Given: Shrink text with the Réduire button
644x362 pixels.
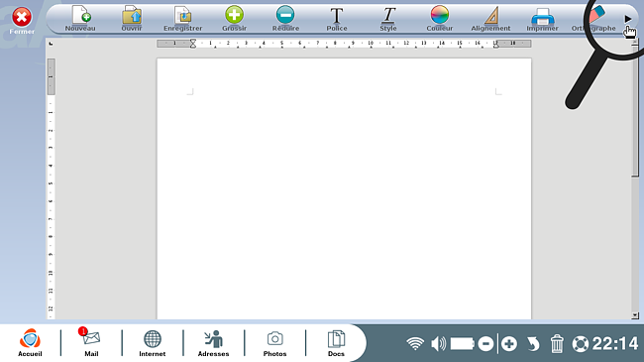Looking at the screenshot, I should [x=285, y=19].
